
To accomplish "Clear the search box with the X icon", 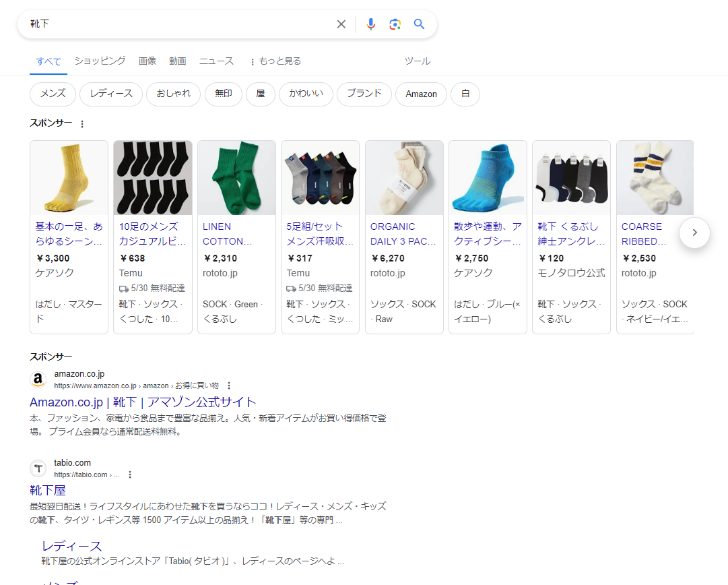I will pos(341,24).
